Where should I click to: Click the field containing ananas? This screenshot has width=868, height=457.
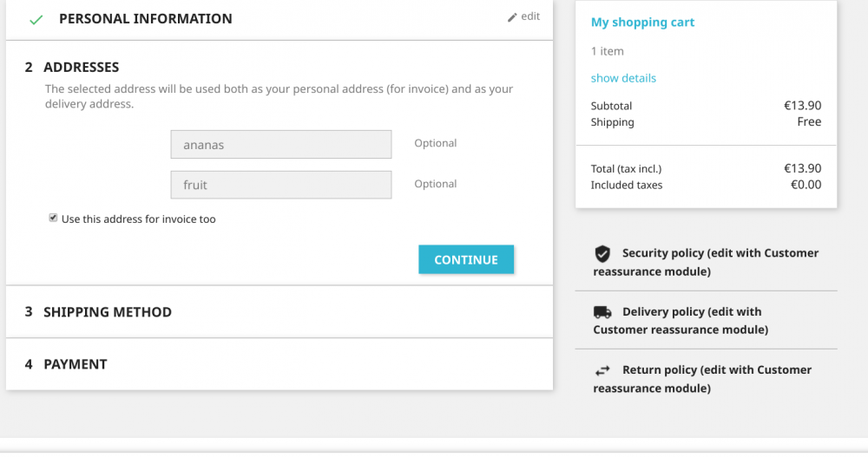click(281, 145)
